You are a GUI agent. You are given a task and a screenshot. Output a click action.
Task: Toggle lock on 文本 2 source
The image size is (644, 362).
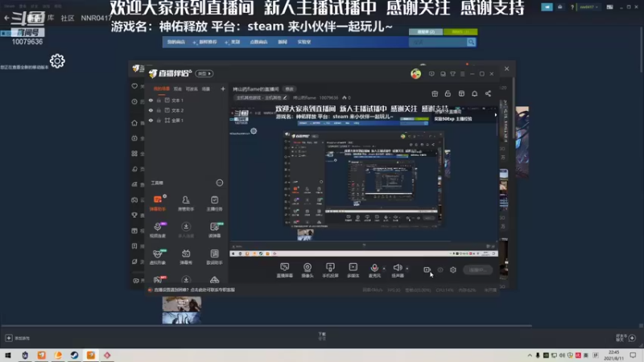tap(159, 110)
